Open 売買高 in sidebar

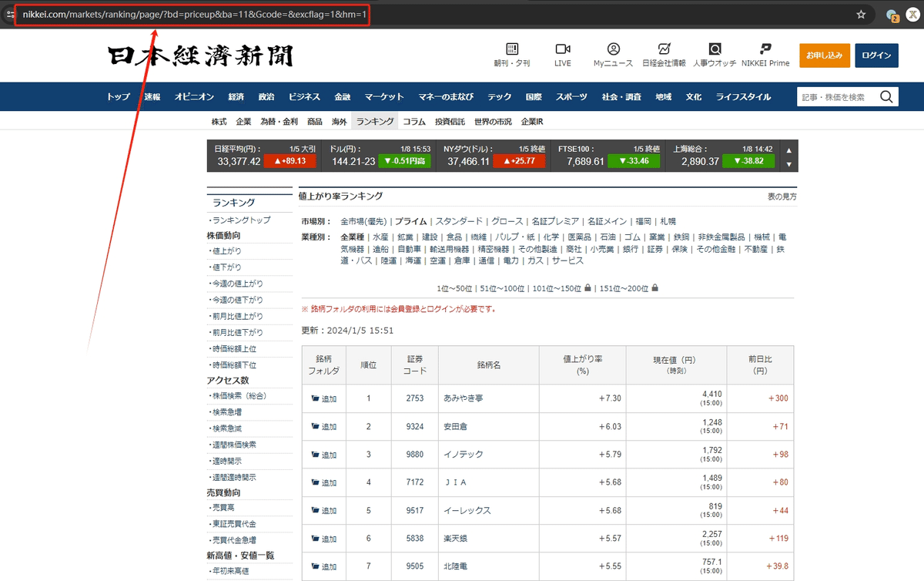[223, 509]
